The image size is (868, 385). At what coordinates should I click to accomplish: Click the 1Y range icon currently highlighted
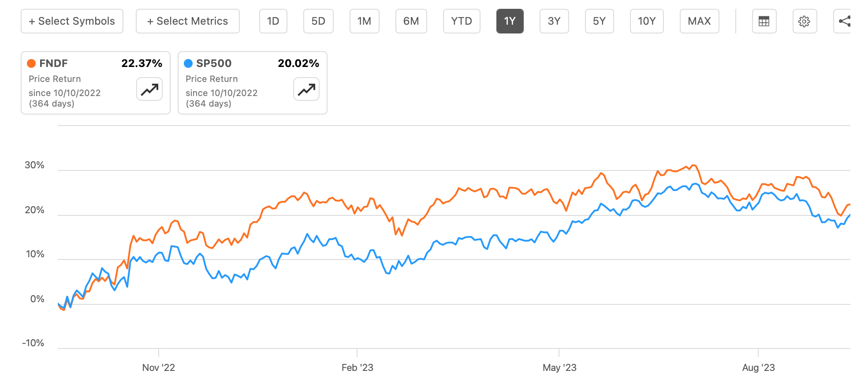tap(510, 21)
